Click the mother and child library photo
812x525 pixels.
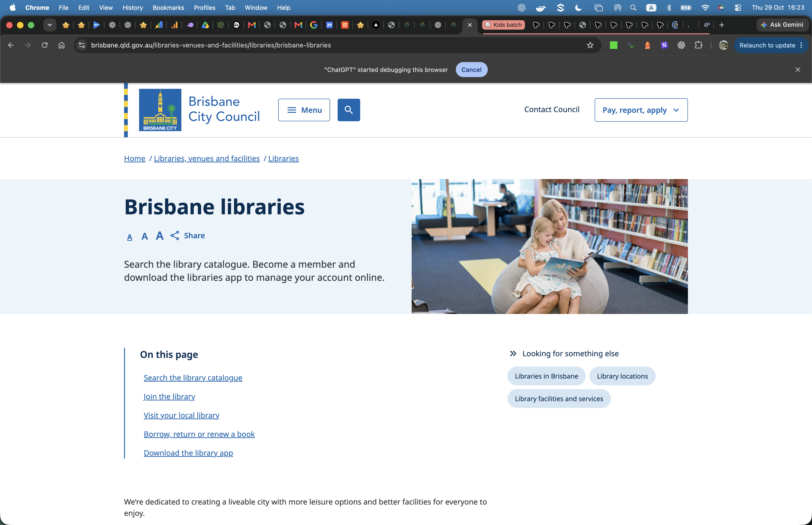550,246
